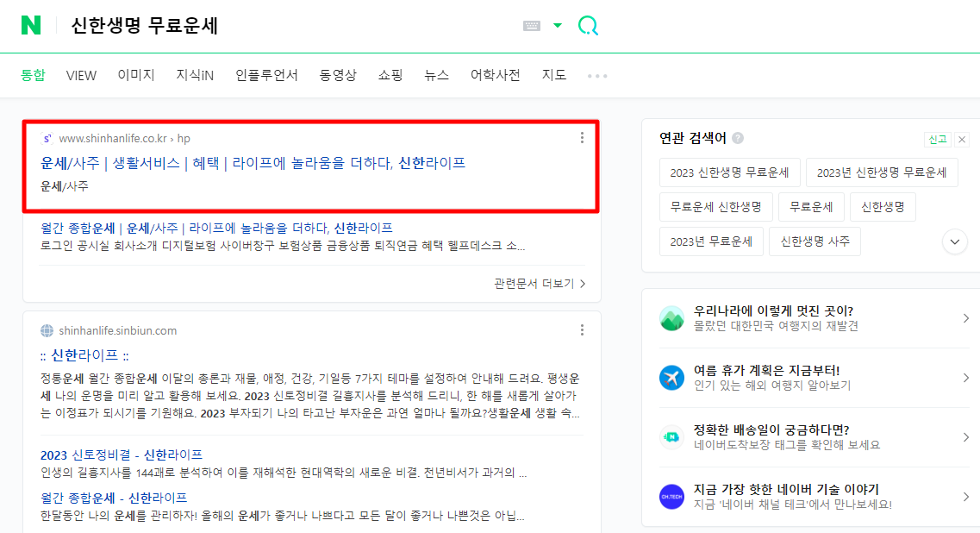The height and width of the screenshot is (533, 980).
Task: Select related keyword 무료운세 신한생명
Action: (x=715, y=207)
